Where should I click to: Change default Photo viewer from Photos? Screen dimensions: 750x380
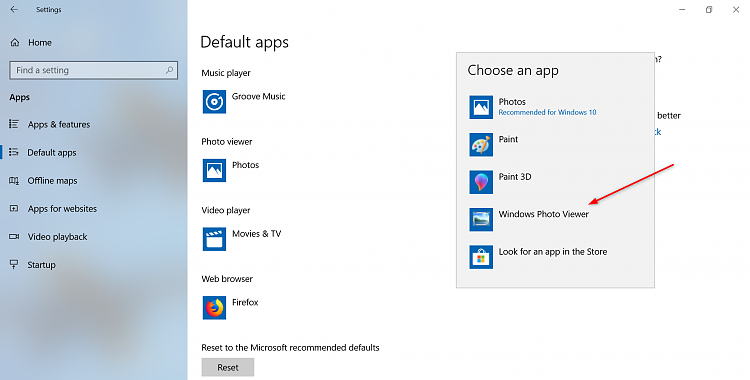pos(231,170)
